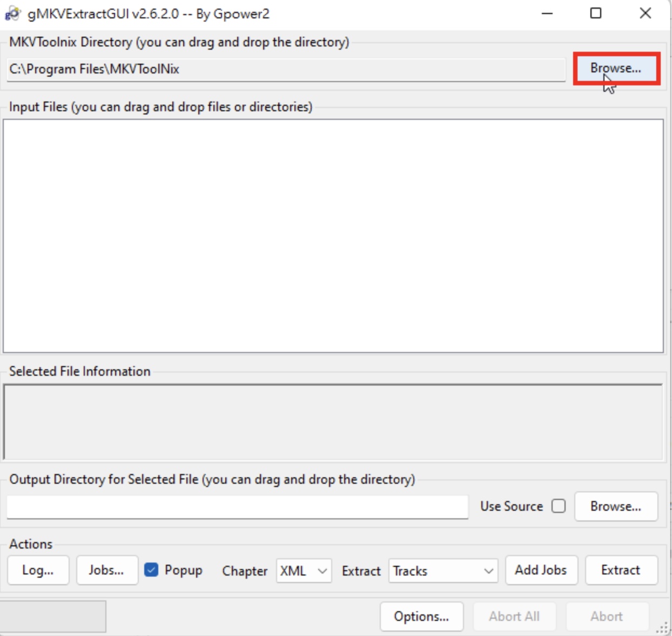The height and width of the screenshot is (636, 672).
Task: Click the Output Directory text field
Action: (x=238, y=506)
